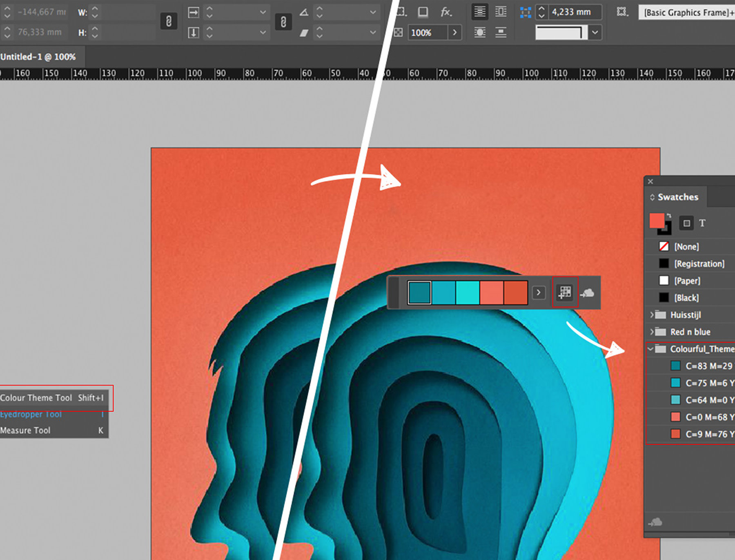Click the opacity field showing 100%
The image size is (735, 560).
click(x=427, y=32)
